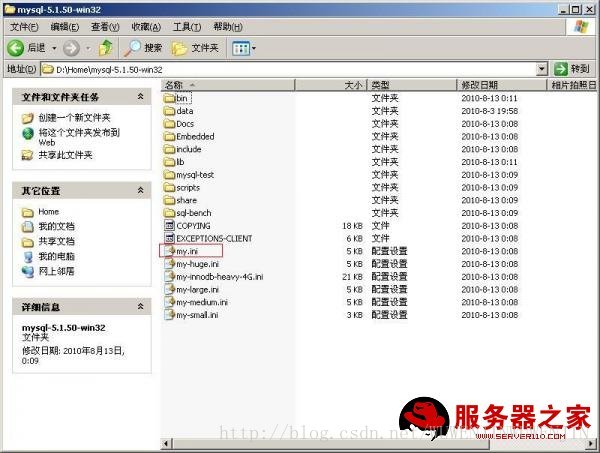
Task: Click the horizontal scrollbar right arrow
Action: point(591,444)
